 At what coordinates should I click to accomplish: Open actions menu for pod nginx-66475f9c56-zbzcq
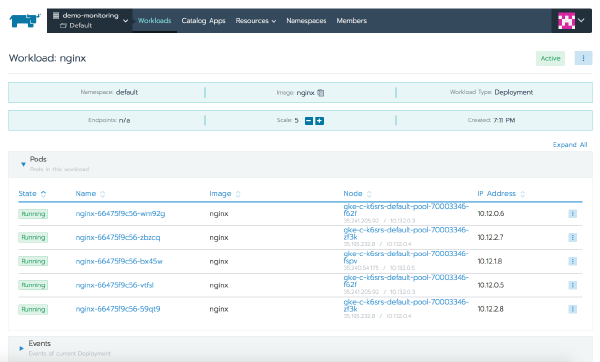pos(572,237)
